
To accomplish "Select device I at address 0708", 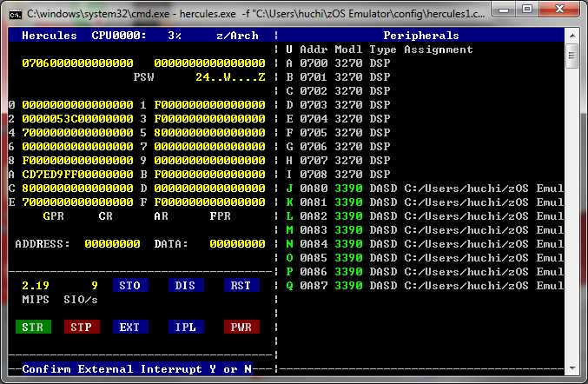I will click(x=338, y=174).
